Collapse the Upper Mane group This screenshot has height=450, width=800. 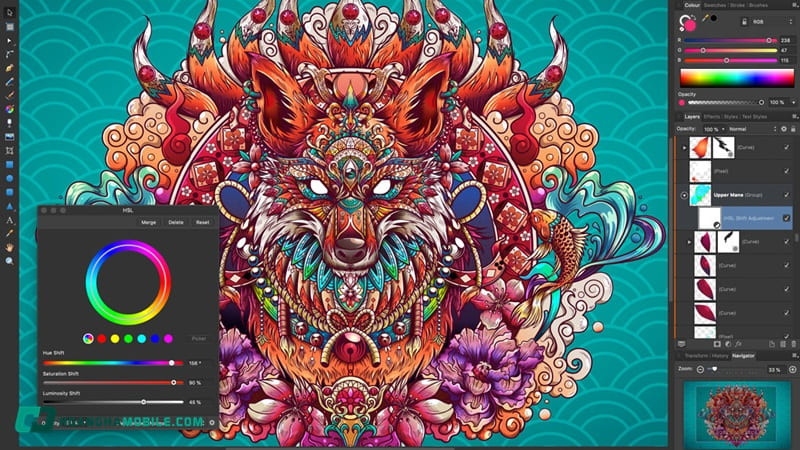684,195
